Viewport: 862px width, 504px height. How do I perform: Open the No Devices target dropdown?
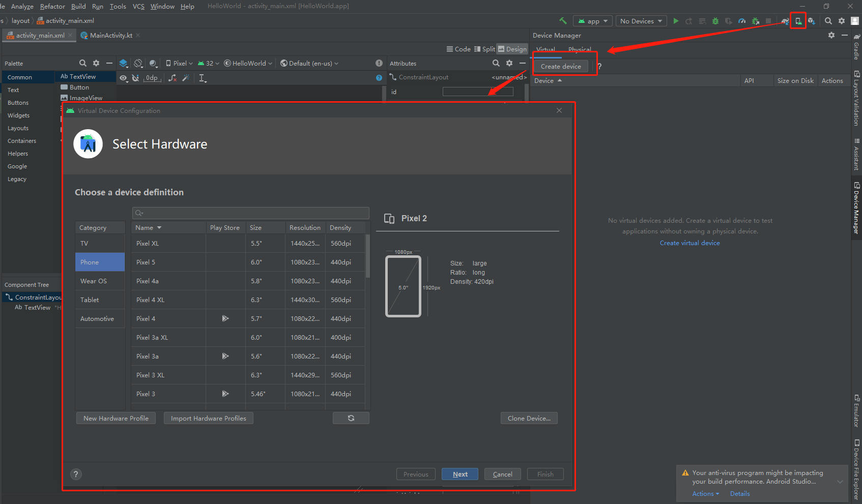(641, 21)
